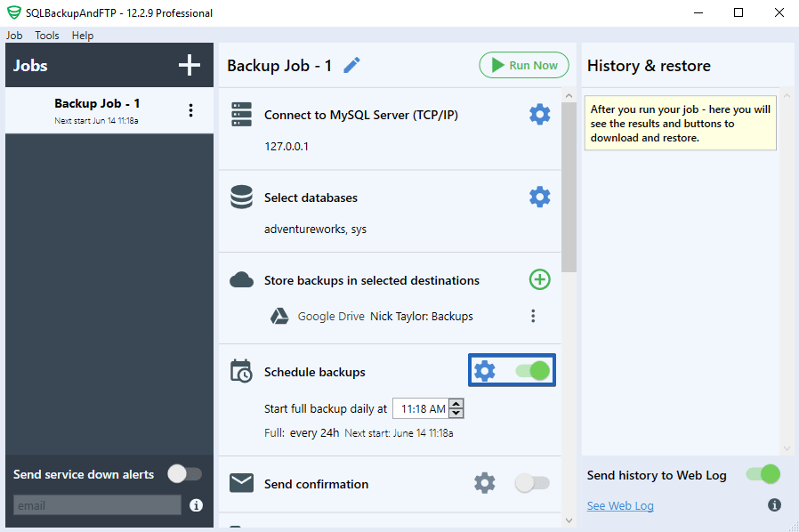This screenshot has width=799, height=532.
Task: Click the calendar clock schedule icon
Action: [241, 371]
